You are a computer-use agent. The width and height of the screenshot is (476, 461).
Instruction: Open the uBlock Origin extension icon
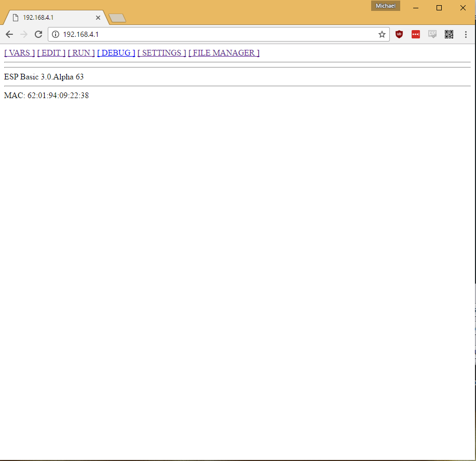[399, 34]
